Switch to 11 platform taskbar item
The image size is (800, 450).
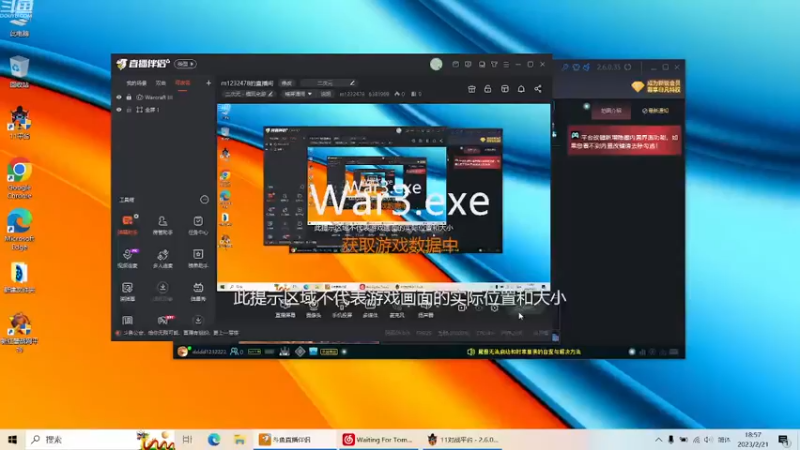click(x=464, y=439)
